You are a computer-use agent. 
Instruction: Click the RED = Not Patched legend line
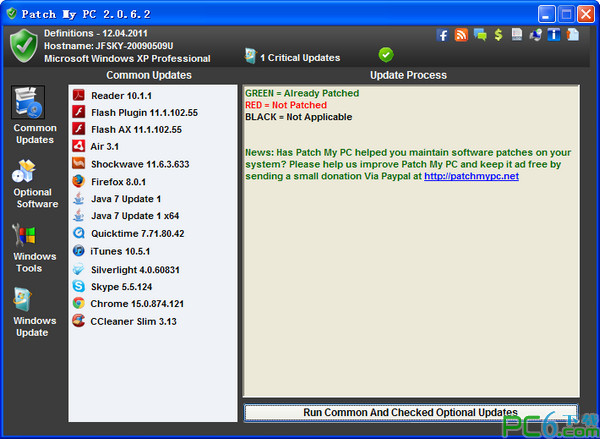point(286,105)
